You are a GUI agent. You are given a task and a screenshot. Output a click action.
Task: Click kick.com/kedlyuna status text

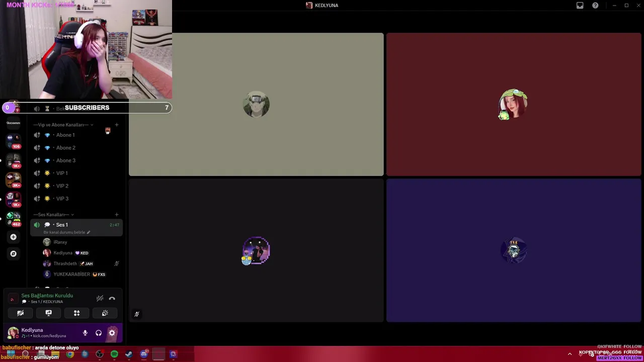(49, 336)
